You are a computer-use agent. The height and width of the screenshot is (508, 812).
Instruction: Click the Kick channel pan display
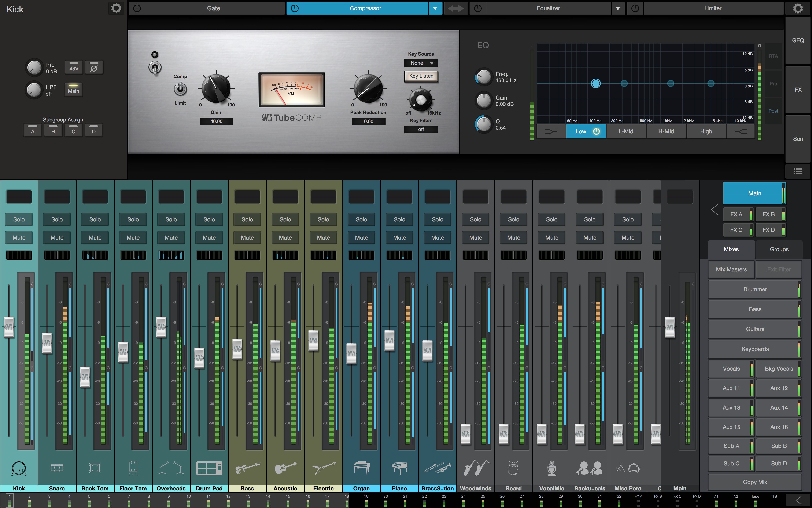click(19, 255)
